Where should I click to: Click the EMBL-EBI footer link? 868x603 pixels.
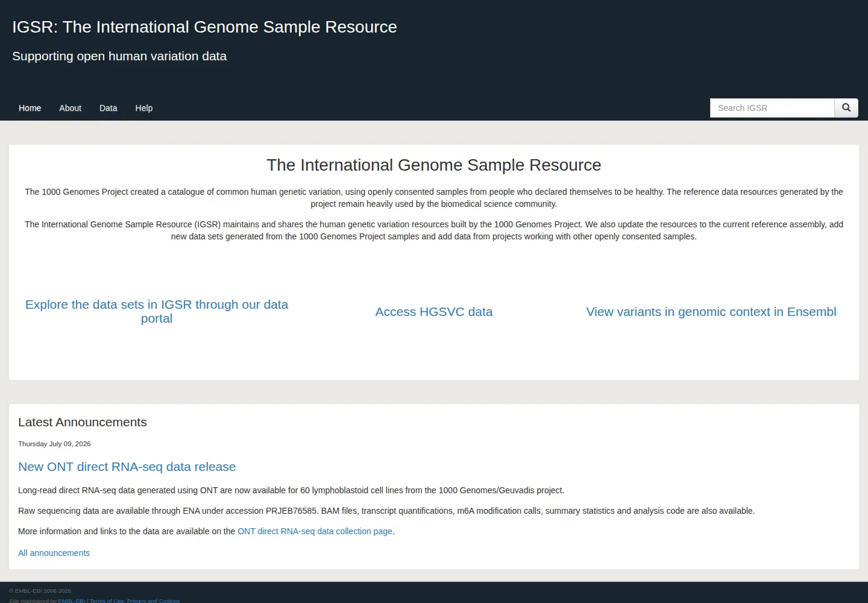click(72, 601)
